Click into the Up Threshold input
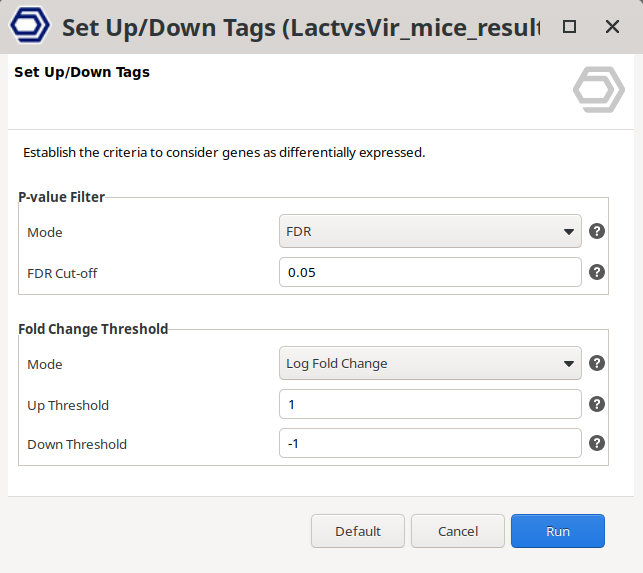Viewport: 643px width, 573px height. click(430, 404)
